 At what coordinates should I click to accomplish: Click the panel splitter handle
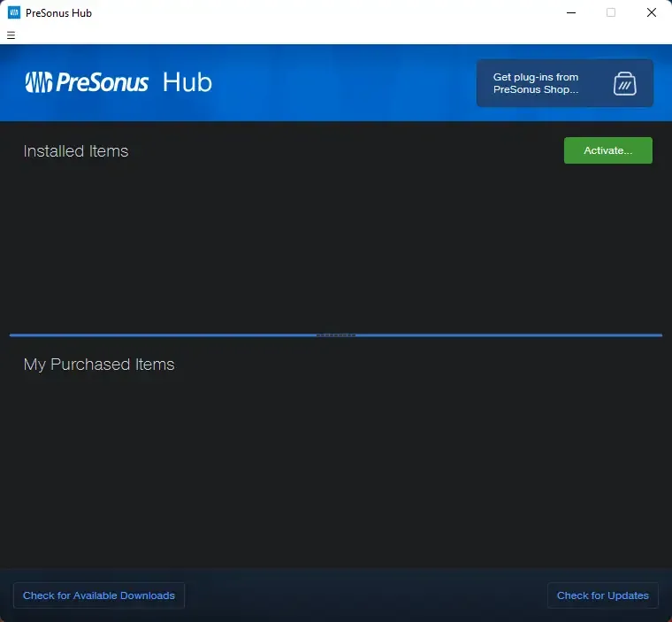tap(336, 335)
